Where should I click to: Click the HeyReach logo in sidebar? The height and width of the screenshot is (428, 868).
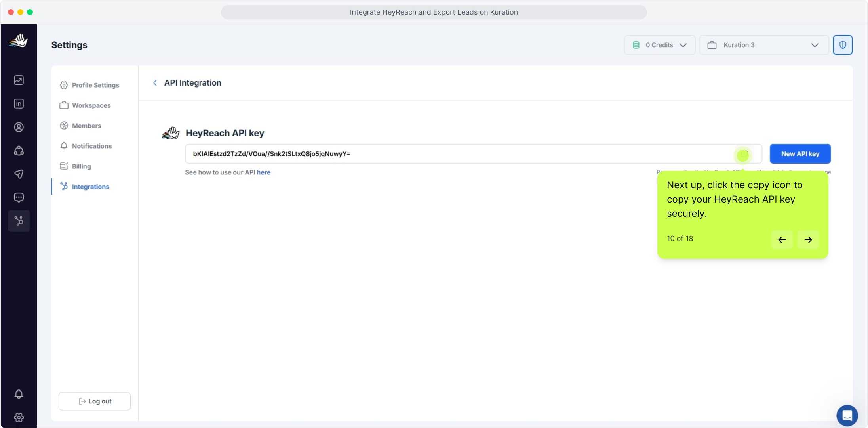(19, 41)
